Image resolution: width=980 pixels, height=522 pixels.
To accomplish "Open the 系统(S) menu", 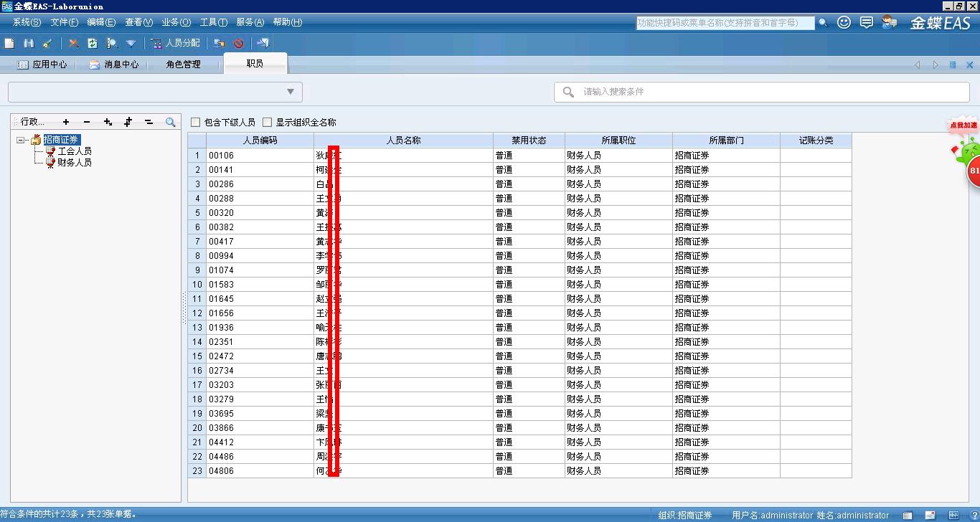I will tap(27, 22).
